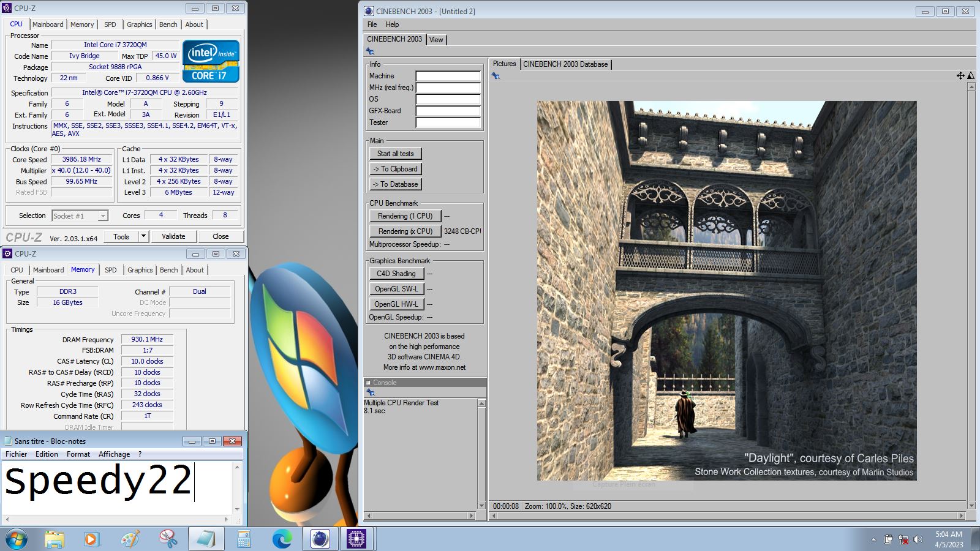The image size is (980, 551).
Task: Click the 3986.18 MHz core speed value
Action: click(x=81, y=159)
